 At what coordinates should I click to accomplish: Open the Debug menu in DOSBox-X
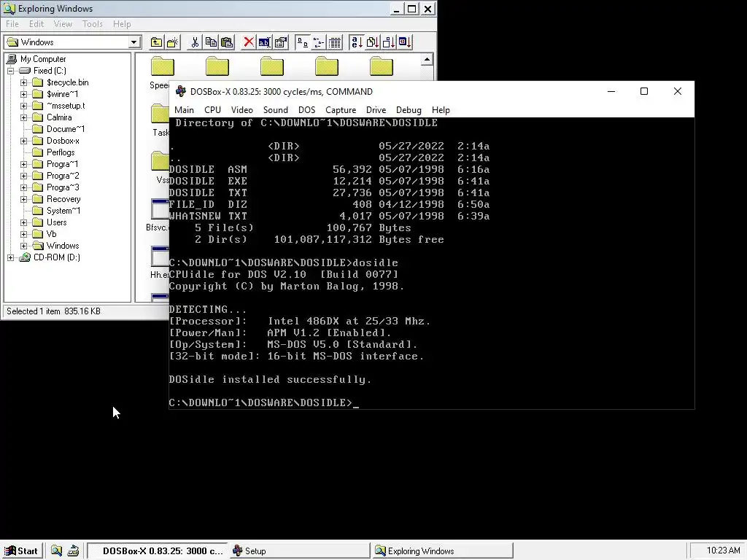point(409,110)
